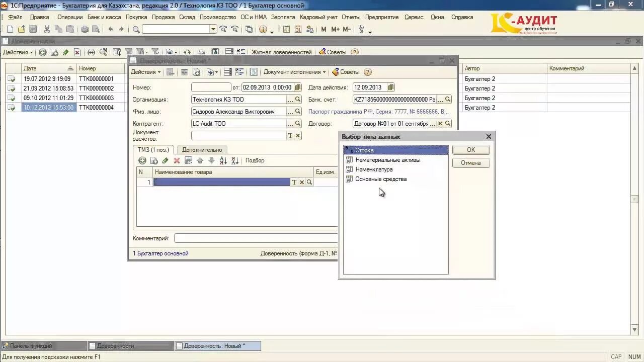Click help question icon in Доверенность form toolbar
The image size is (644, 362).
click(368, 72)
